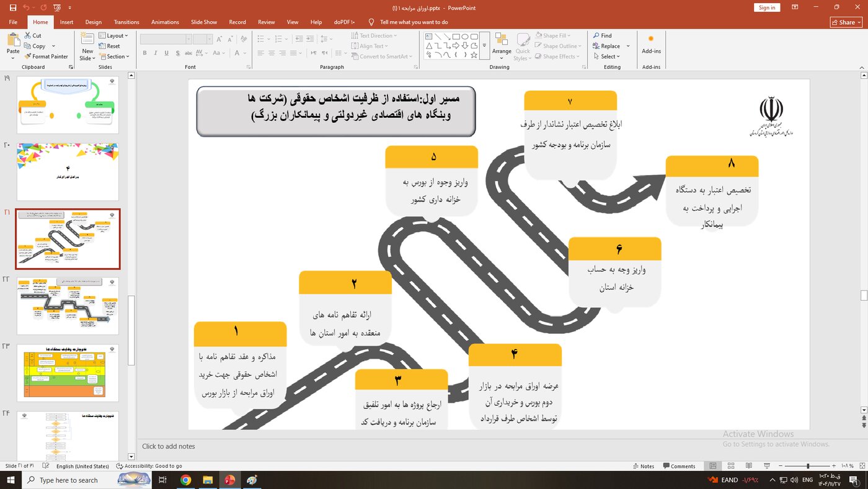Toggle the Comments pane in status bar
The width and height of the screenshot is (868, 489).
click(x=679, y=466)
